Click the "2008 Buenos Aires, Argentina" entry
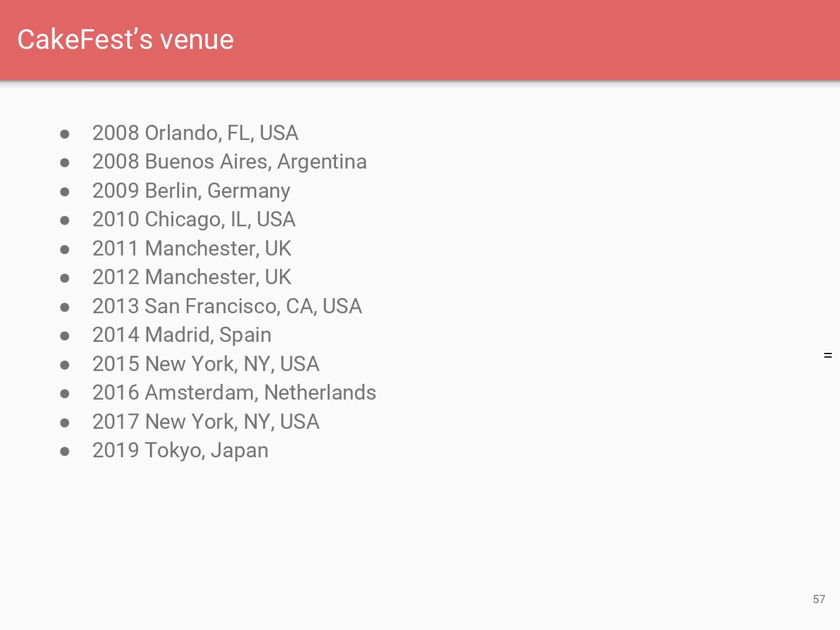 (x=229, y=162)
